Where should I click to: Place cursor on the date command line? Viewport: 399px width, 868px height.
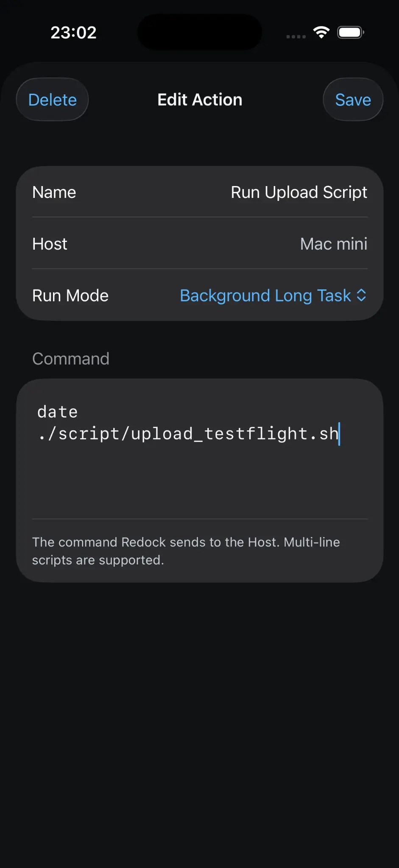point(58,412)
